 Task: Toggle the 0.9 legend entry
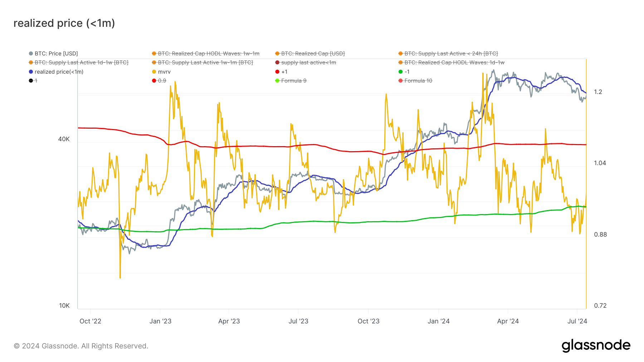(x=159, y=81)
